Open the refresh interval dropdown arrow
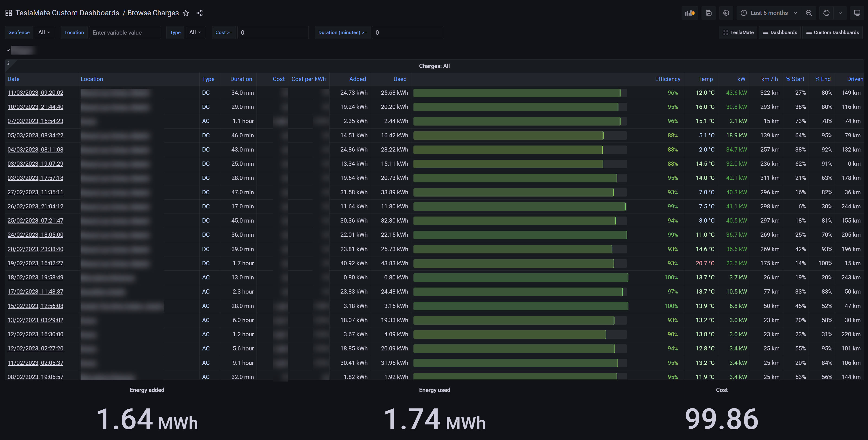The height and width of the screenshot is (440, 868). 840,13
